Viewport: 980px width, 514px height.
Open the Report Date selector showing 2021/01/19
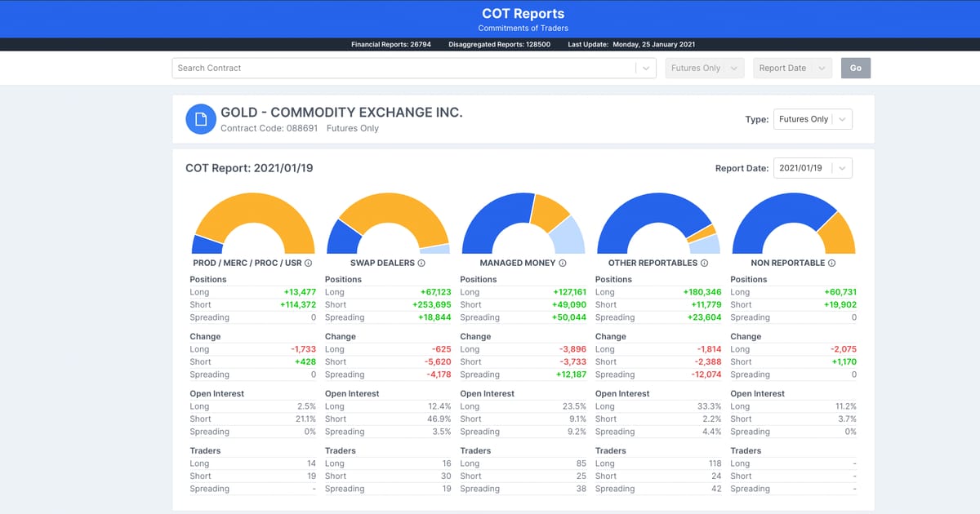coord(813,167)
